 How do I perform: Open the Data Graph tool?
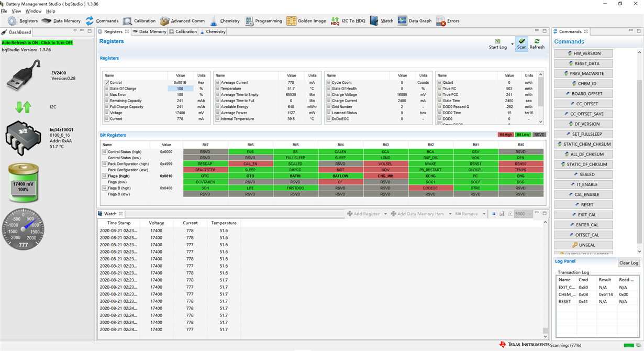point(414,21)
